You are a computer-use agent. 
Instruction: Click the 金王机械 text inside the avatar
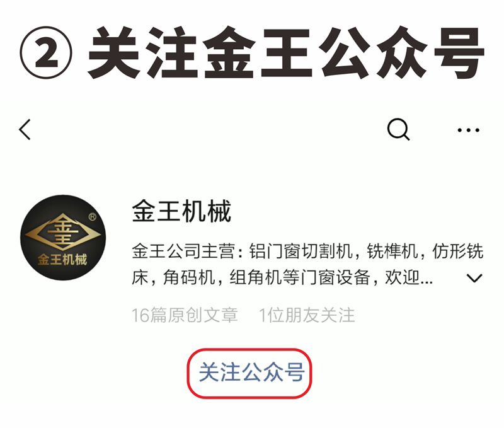[x=62, y=260]
